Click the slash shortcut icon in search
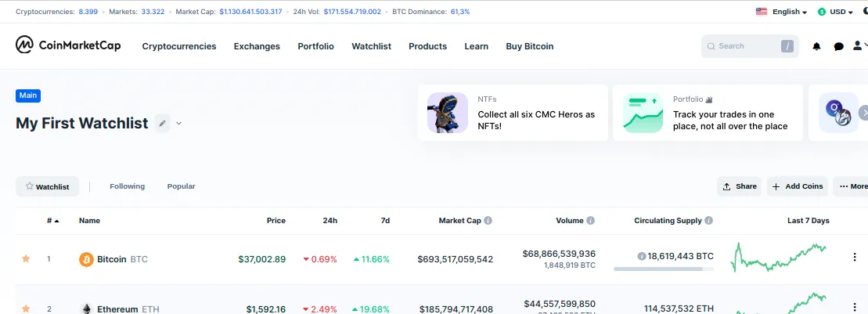Image resolution: width=868 pixels, height=314 pixels. tap(787, 46)
